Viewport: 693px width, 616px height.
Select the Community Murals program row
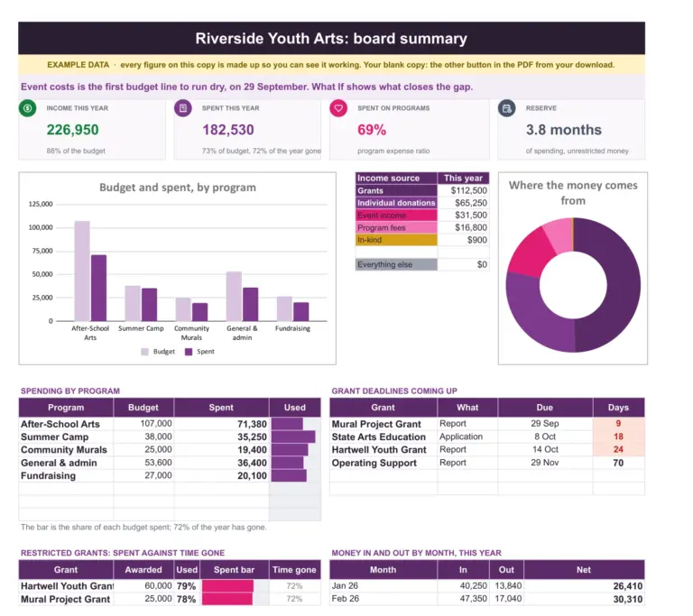(x=170, y=449)
